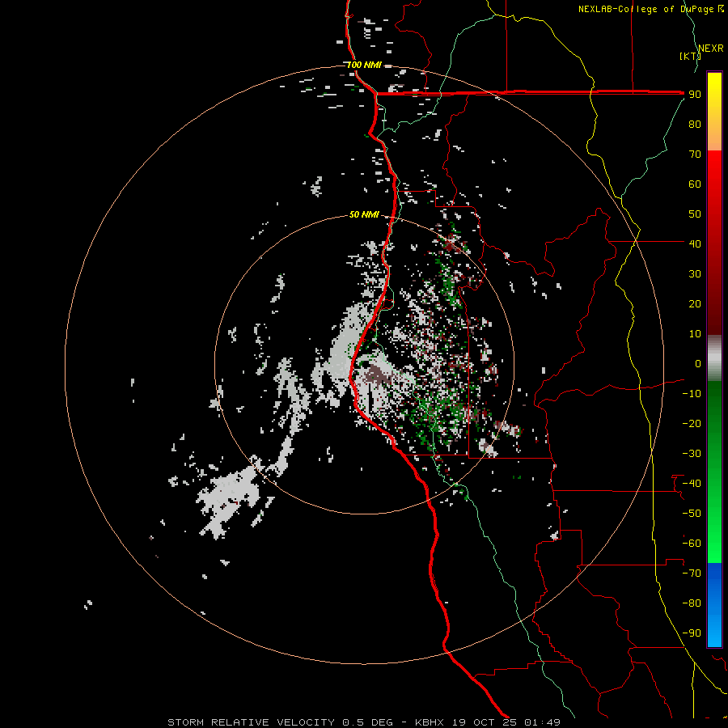Click the positive 50 value on velocity scale

695,214
